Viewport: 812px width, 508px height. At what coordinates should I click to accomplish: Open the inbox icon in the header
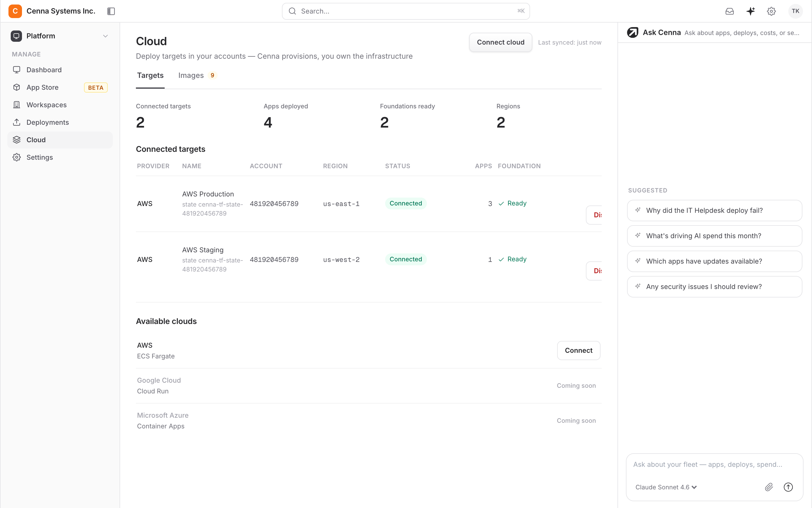tap(729, 11)
